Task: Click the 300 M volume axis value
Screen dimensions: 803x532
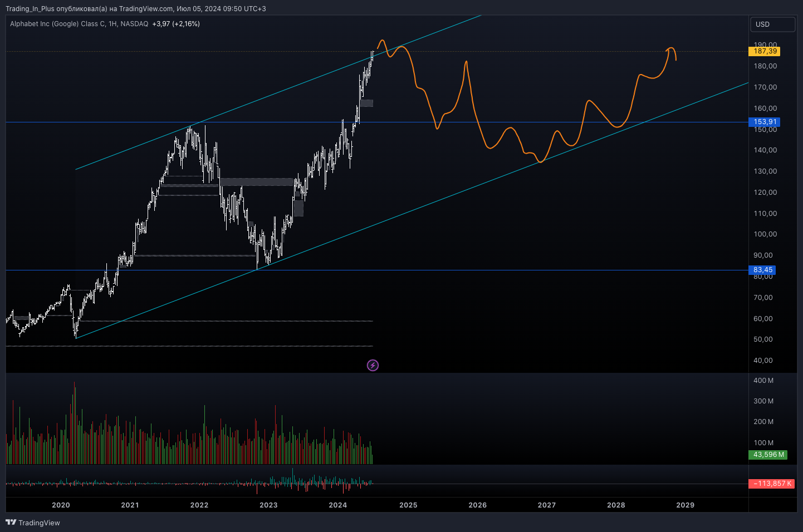Action: (x=763, y=401)
